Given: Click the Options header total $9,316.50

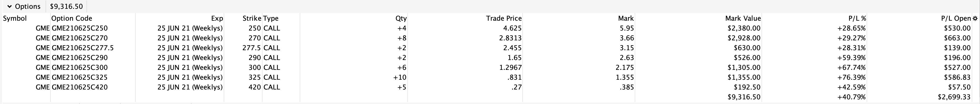Looking at the screenshot, I should [66, 7].
